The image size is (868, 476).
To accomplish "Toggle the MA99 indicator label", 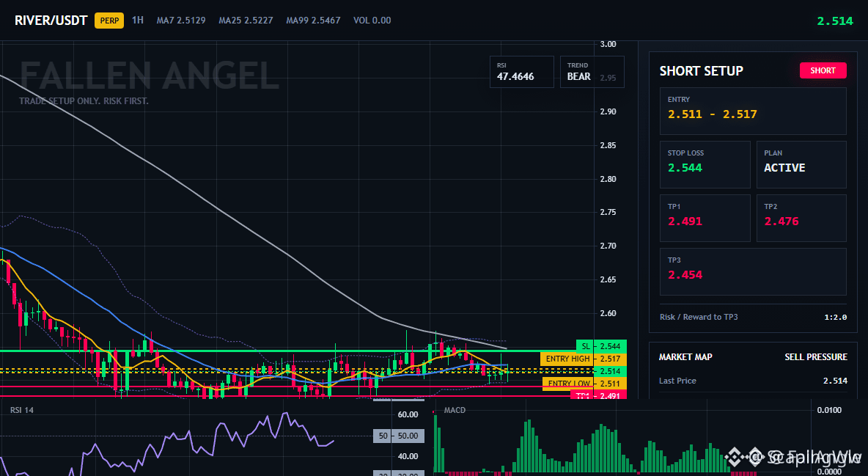I will 313,21.
